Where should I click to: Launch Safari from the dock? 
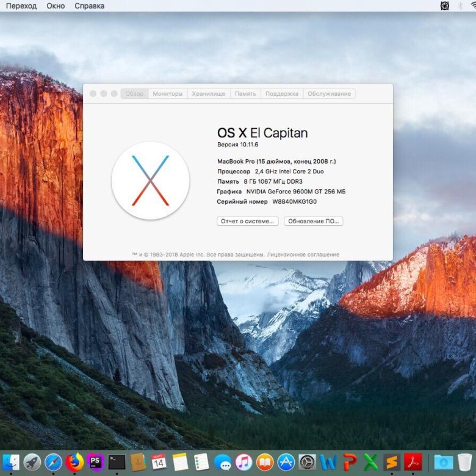tap(53, 462)
